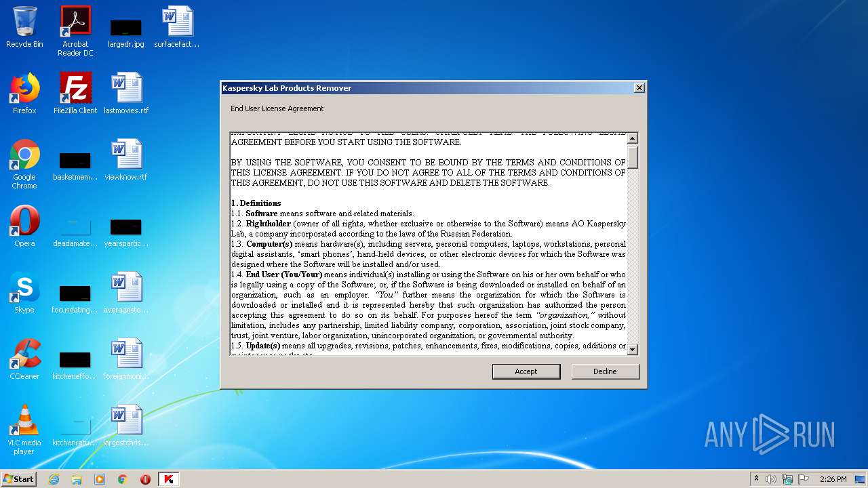Click the '1. Definitions' heading in agreement
868x488 pixels.
pyautogui.click(x=256, y=203)
